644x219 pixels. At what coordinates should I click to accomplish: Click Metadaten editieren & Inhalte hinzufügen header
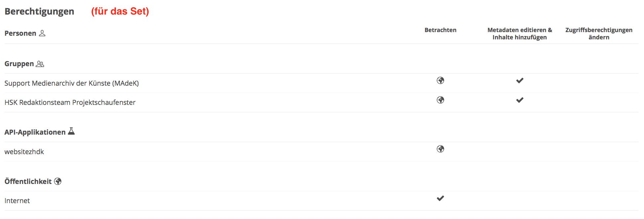519,34
